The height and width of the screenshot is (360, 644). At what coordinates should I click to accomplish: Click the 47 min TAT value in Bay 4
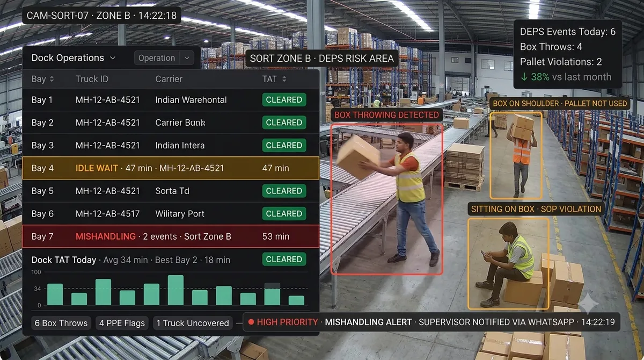tap(275, 168)
